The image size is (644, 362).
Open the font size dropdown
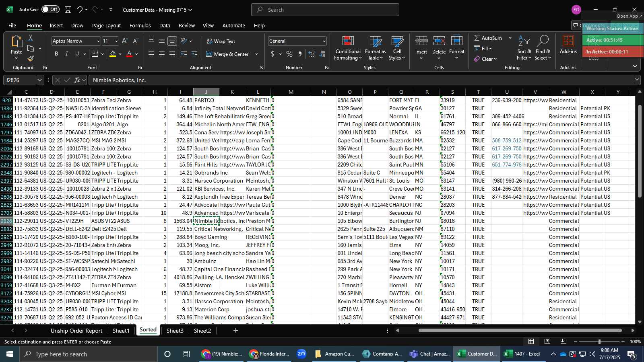coord(116,41)
